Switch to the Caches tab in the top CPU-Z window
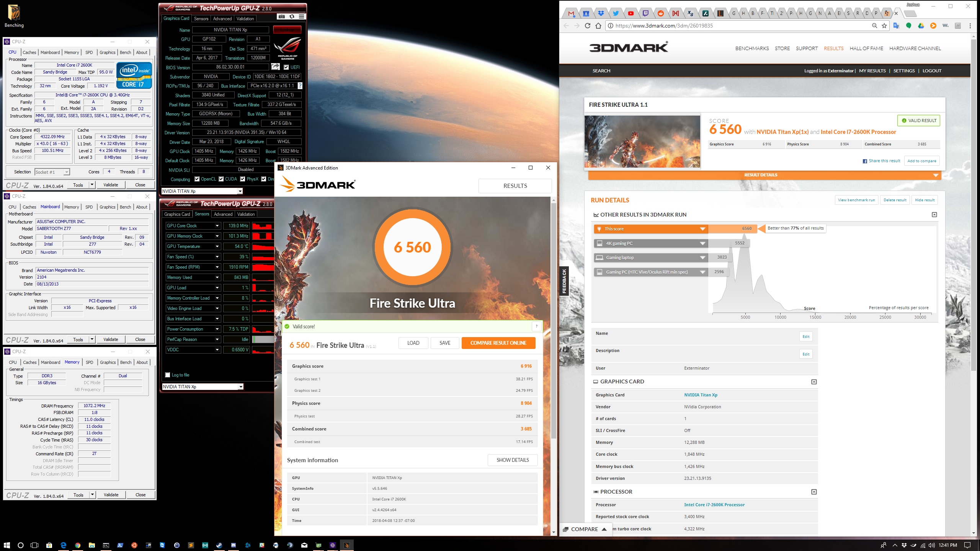Viewport: 980px width, 551px height. click(29, 52)
